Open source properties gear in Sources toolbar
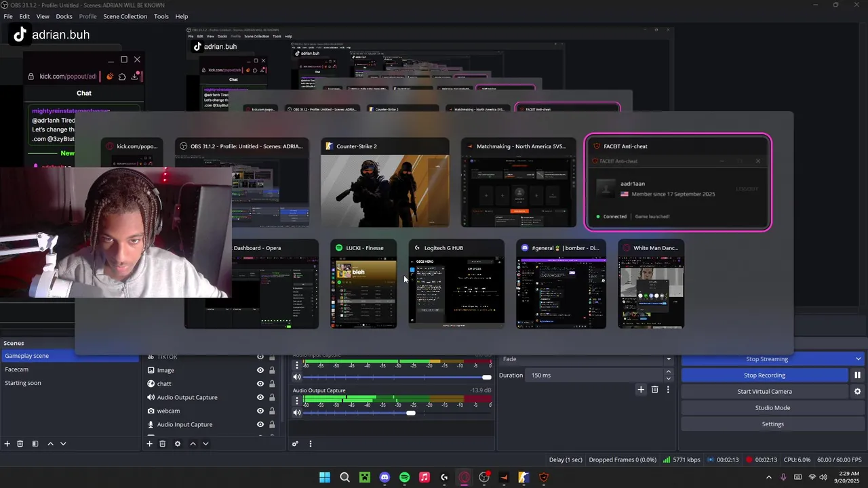Image resolution: width=868 pixels, height=488 pixels. 178,444
